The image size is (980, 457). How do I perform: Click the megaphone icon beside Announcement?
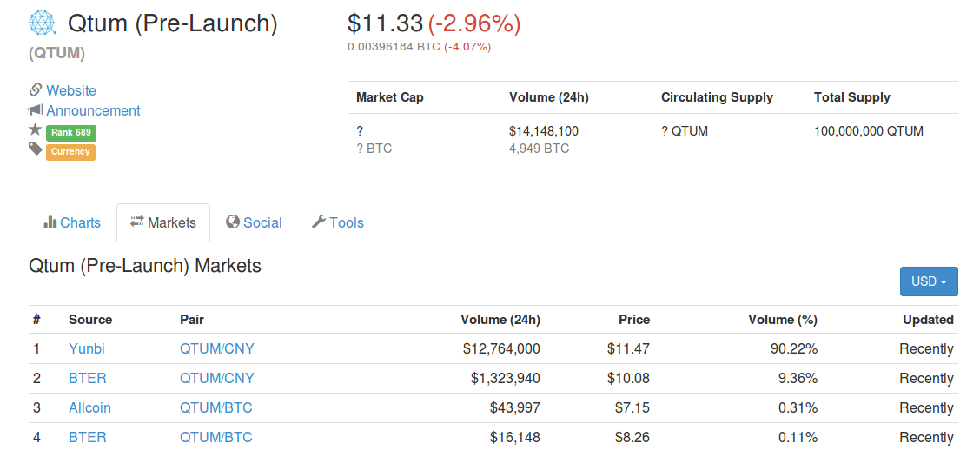point(36,110)
